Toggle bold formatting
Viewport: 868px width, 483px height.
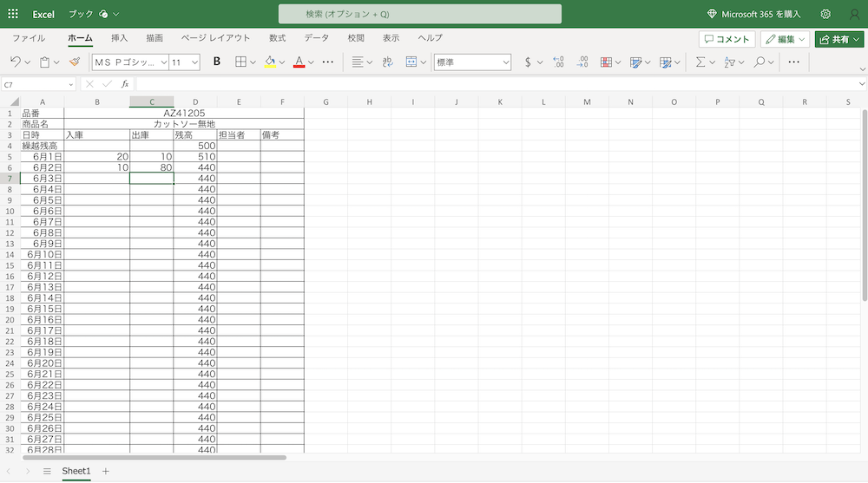click(217, 62)
